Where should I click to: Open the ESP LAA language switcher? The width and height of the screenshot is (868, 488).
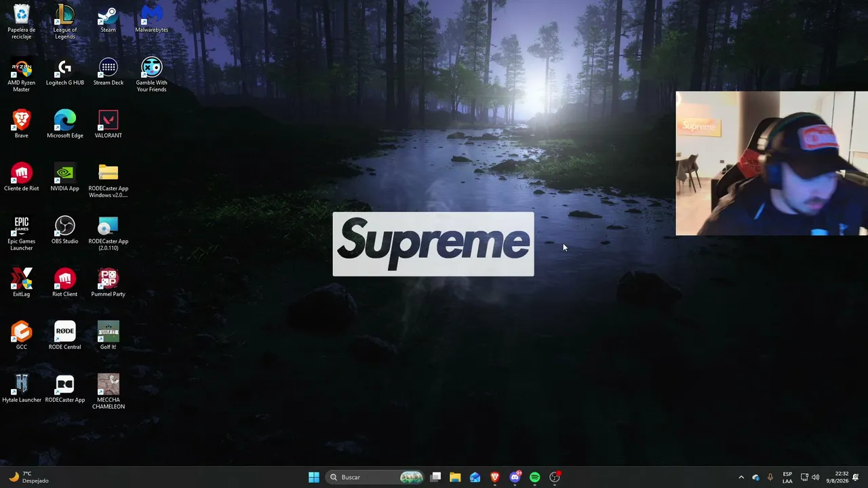[787, 477]
